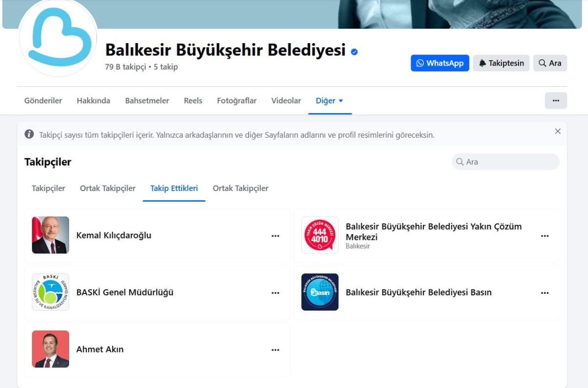Open options for BASKİ Genel Müdürlüğü

coord(275,293)
